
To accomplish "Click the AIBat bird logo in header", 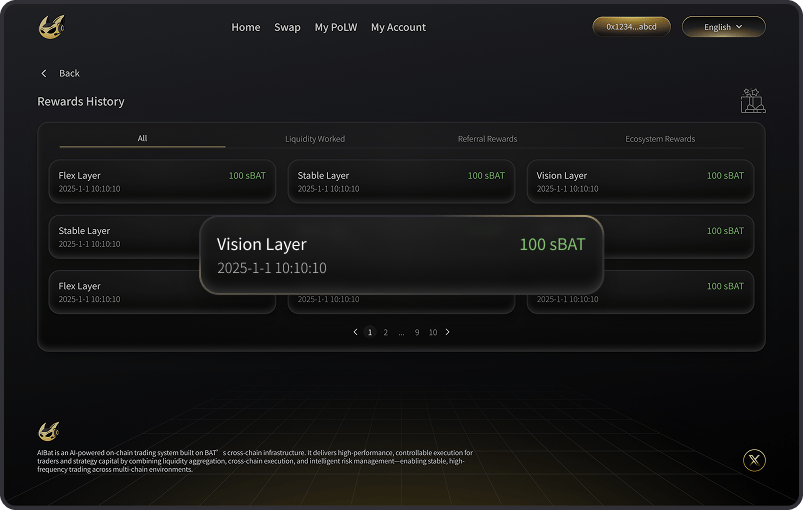I will 50,28.
